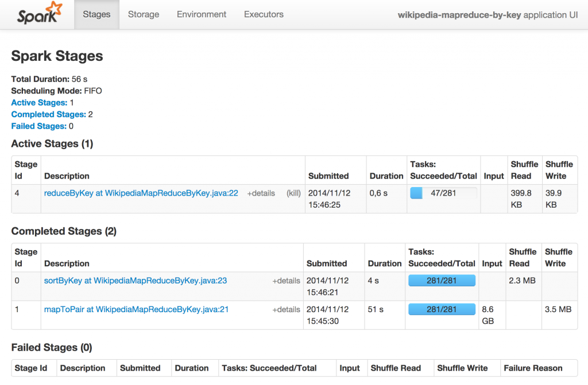The image size is (588, 385).
Task: Click the 47/281 task progress bar
Action: coord(443,193)
